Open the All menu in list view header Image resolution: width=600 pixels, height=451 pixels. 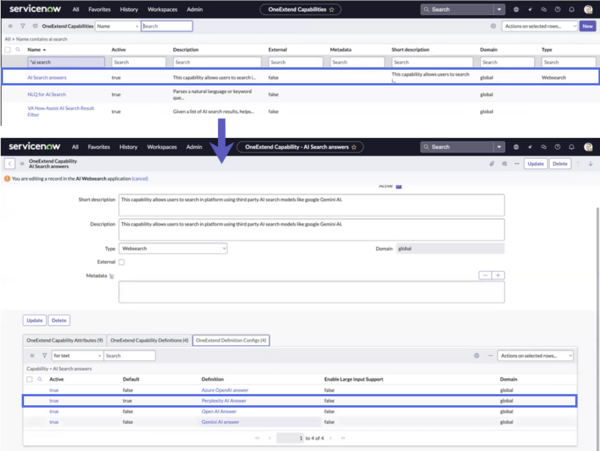tap(76, 9)
